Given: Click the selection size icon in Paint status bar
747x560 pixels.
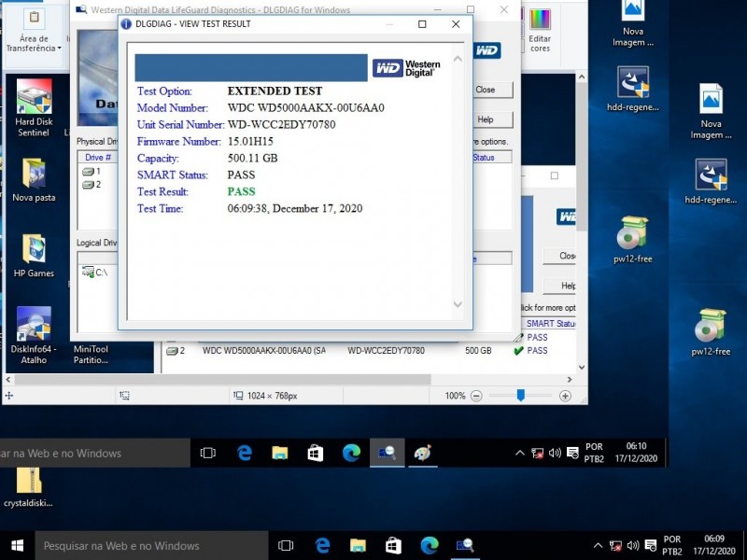Looking at the screenshot, I should 125,395.
